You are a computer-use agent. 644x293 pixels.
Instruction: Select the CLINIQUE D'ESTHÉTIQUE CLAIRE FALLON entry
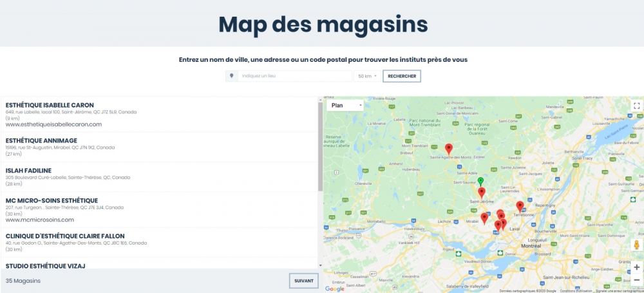[x=160, y=243]
